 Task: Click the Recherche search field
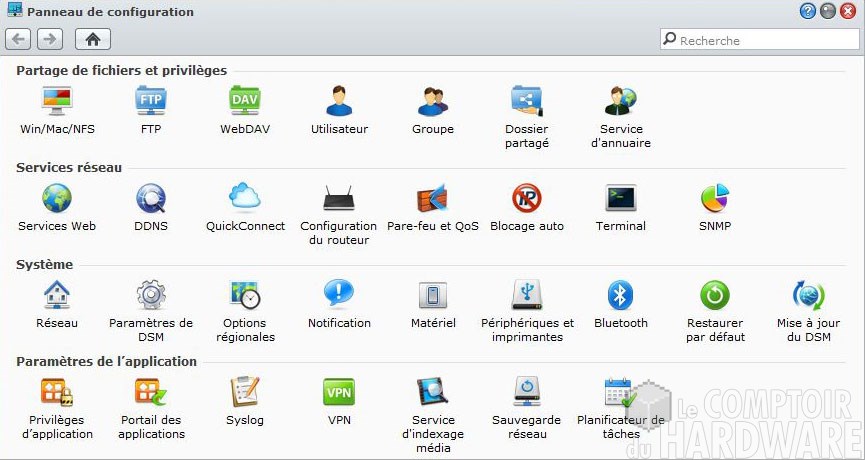[x=760, y=40]
